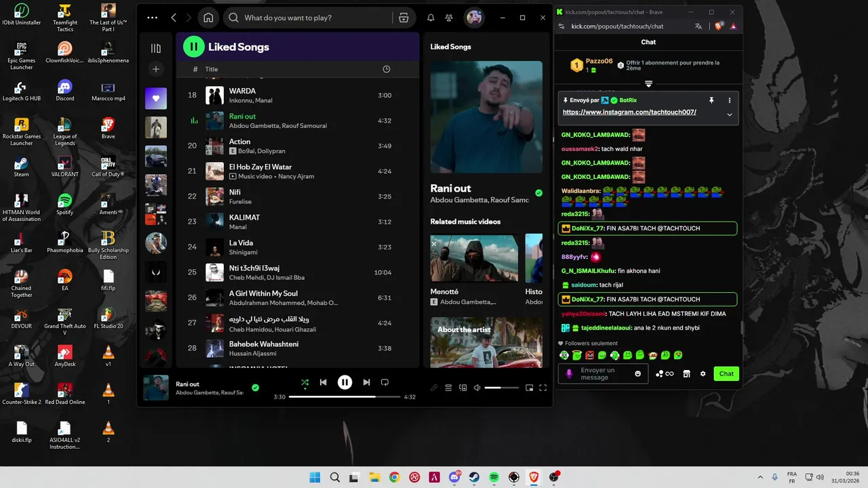Sort by duration clock column icon

click(x=386, y=69)
